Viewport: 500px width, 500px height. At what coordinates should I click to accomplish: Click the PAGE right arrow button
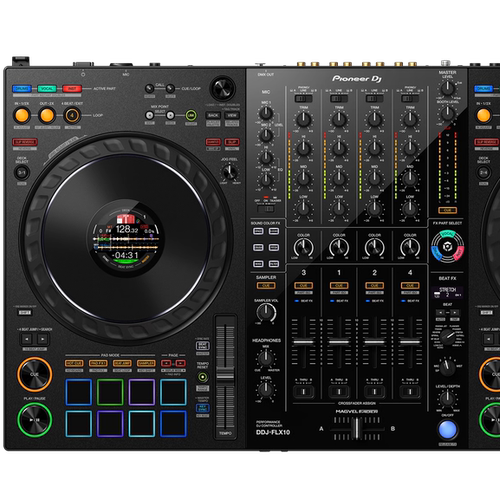(181, 363)
